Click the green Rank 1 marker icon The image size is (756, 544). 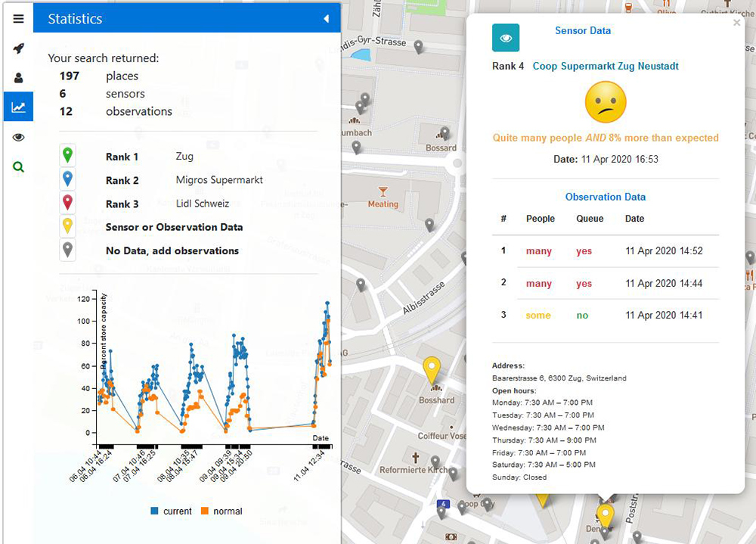pos(68,156)
